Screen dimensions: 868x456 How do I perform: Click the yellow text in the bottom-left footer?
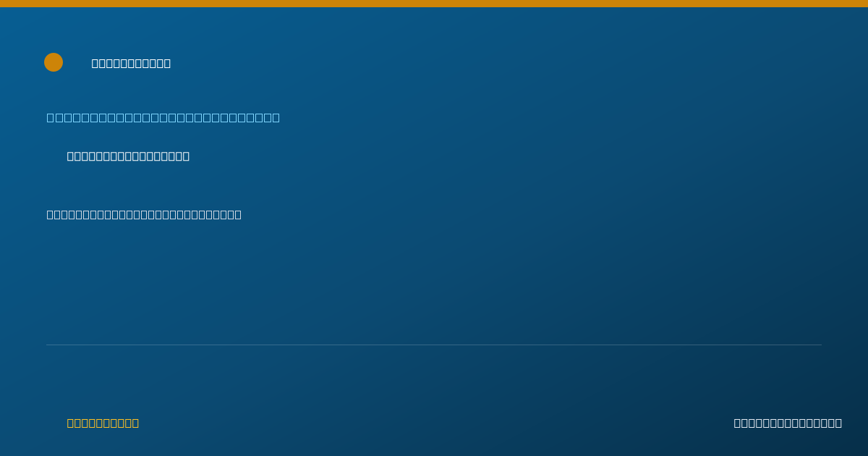[x=103, y=423]
